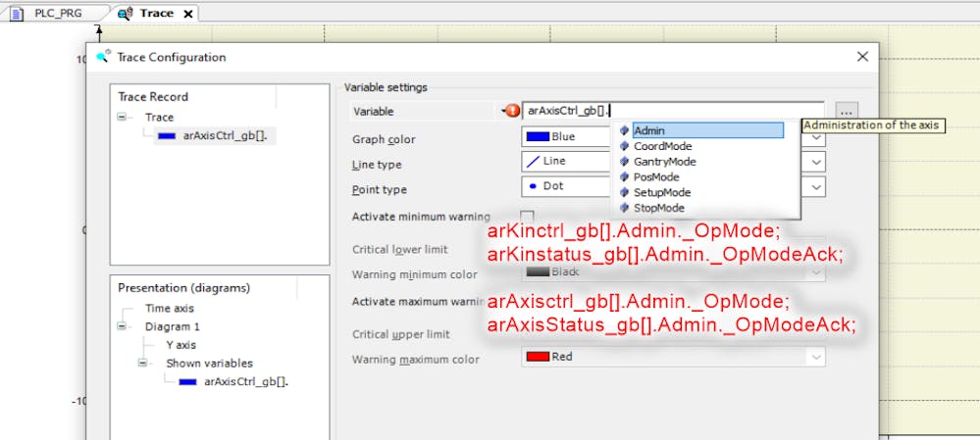Image resolution: width=980 pixels, height=440 pixels.
Task: Open the Graph color dropdown
Action: (817, 137)
